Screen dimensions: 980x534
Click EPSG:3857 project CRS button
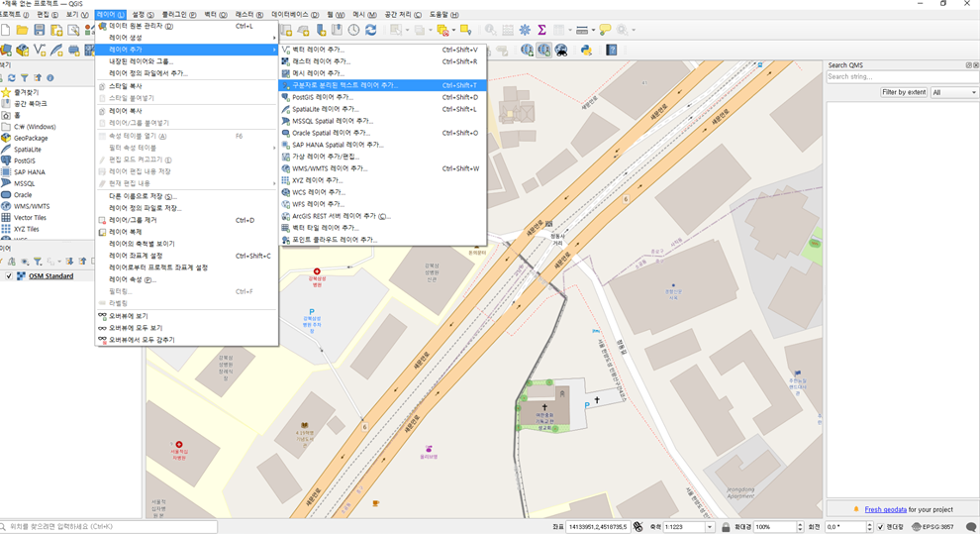pos(932,527)
